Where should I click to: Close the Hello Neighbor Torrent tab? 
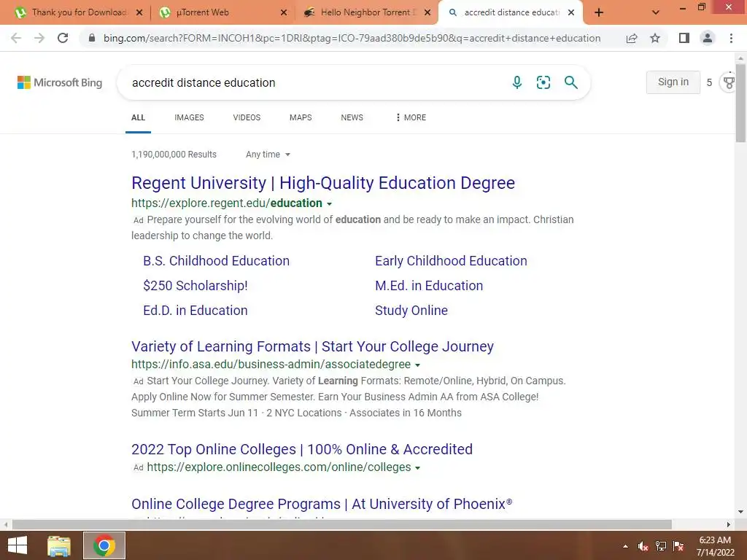[427, 12]
